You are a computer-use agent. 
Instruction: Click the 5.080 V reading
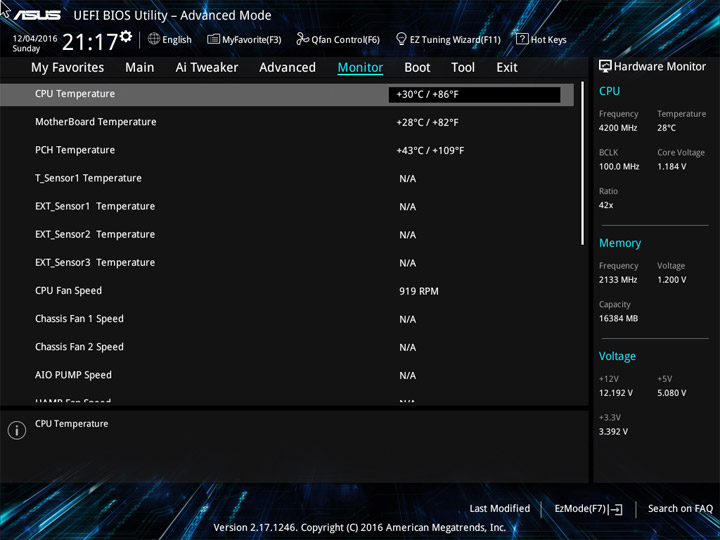click(672, 394)
